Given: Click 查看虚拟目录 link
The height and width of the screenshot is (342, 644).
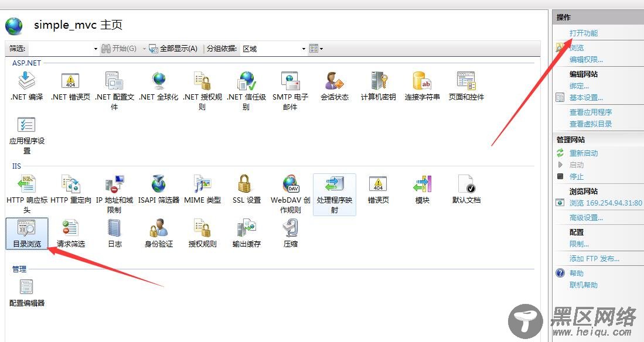Looking at the screenshot, I should (x=591, y=124).
